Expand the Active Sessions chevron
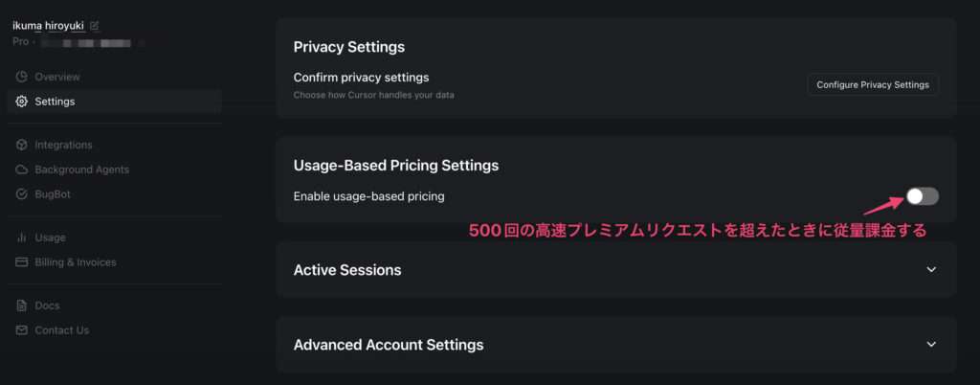Viewport: 980px width, 385px height. tap(931, 270)
